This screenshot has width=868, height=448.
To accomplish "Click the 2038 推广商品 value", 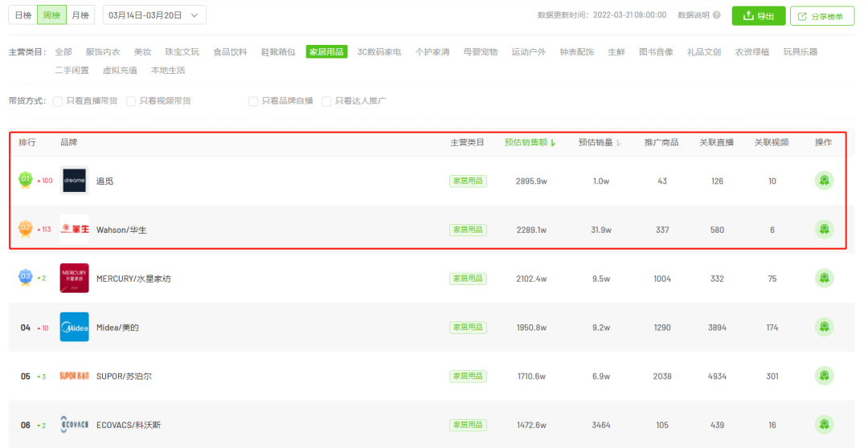I will click(x=662, y=376).
